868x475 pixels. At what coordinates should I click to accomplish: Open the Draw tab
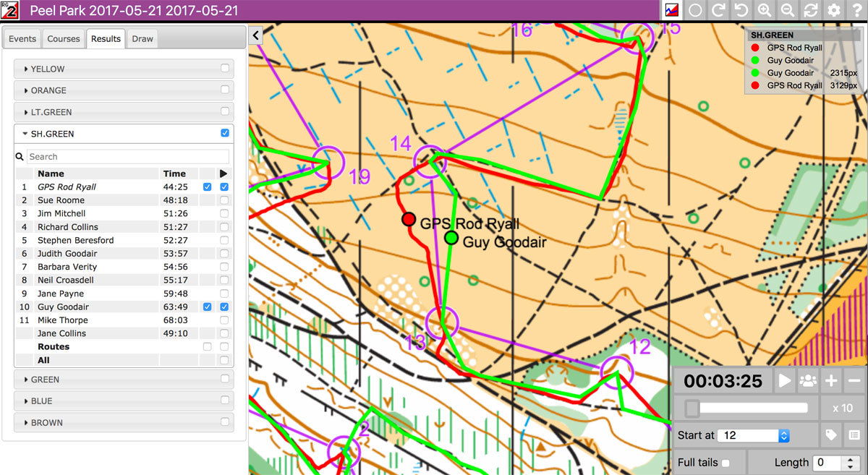[142, 38]
